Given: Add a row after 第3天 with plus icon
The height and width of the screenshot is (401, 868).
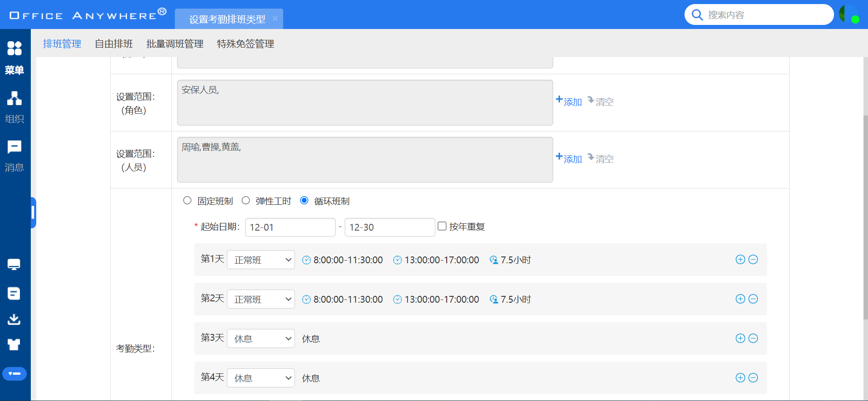Looking at the screenshot, I should [740, 338].
